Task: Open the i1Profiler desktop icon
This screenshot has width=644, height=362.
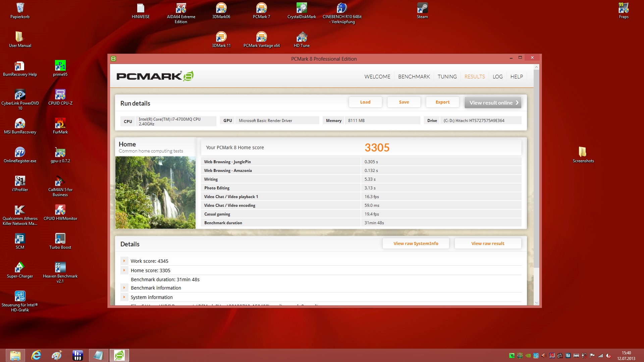Action: (x=20, y=184)
